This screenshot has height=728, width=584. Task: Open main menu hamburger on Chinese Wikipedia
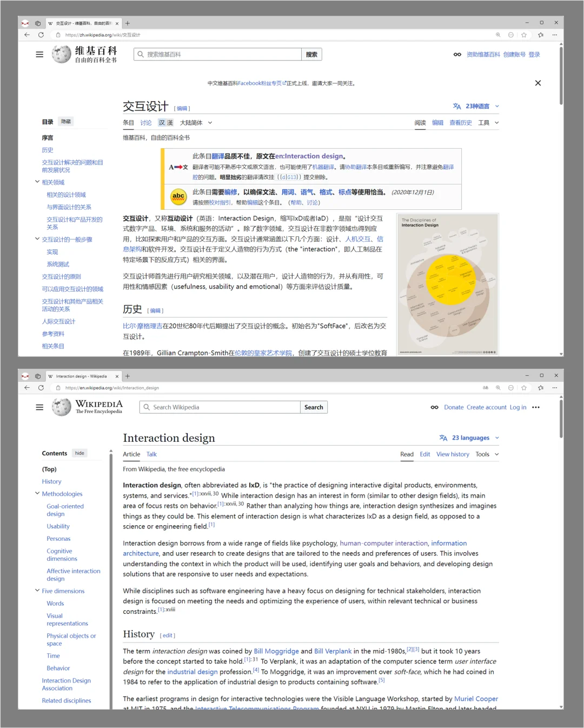39,55
